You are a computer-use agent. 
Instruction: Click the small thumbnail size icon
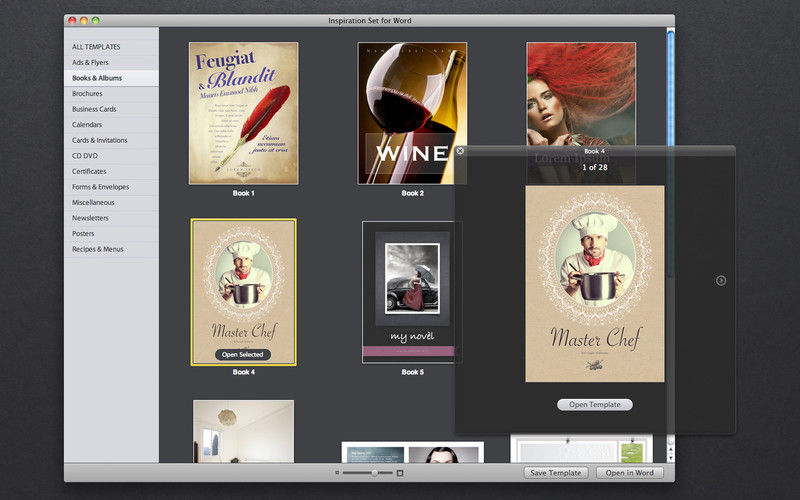click(337, 473)
